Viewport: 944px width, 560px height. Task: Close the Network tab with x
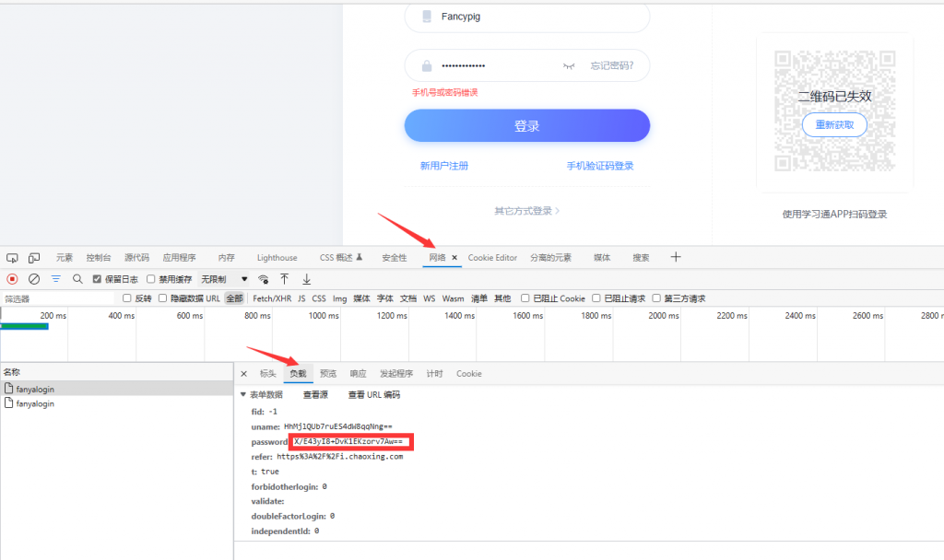pos(454,258)
